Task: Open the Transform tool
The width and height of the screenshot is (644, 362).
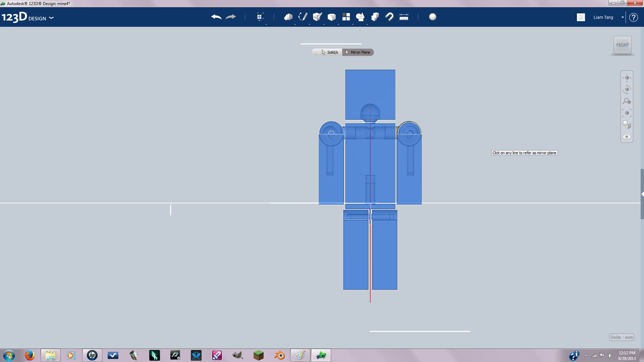Action: point(260,17)
